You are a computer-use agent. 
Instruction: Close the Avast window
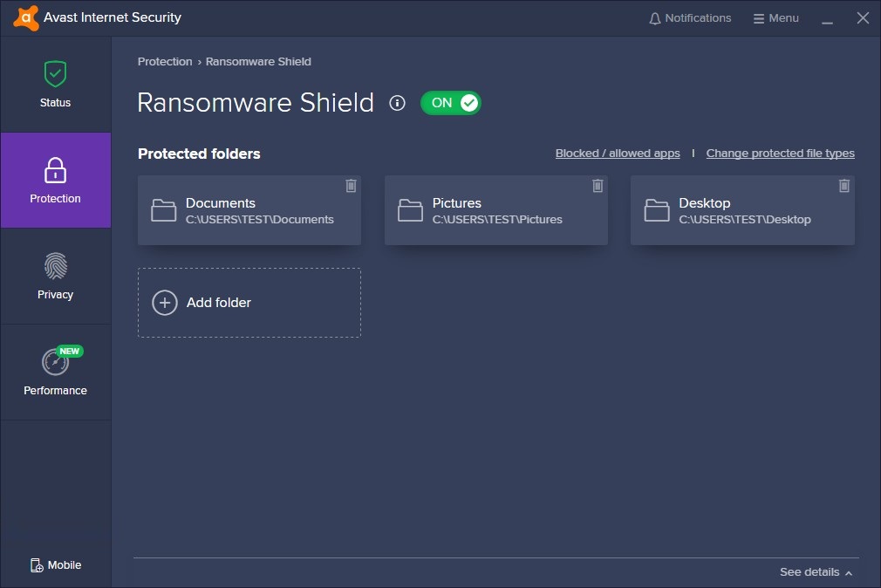click(863, 18)
